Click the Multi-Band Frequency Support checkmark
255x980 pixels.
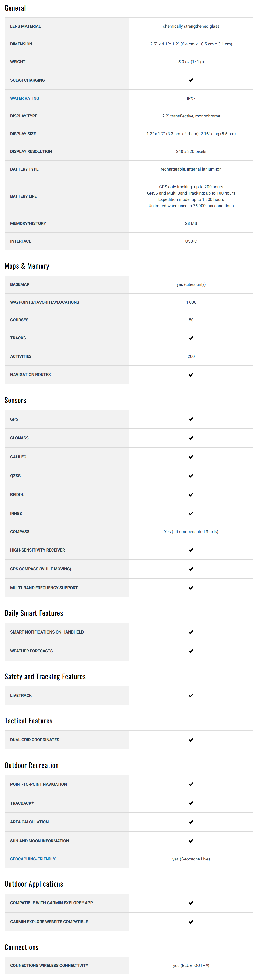(191, 588)
